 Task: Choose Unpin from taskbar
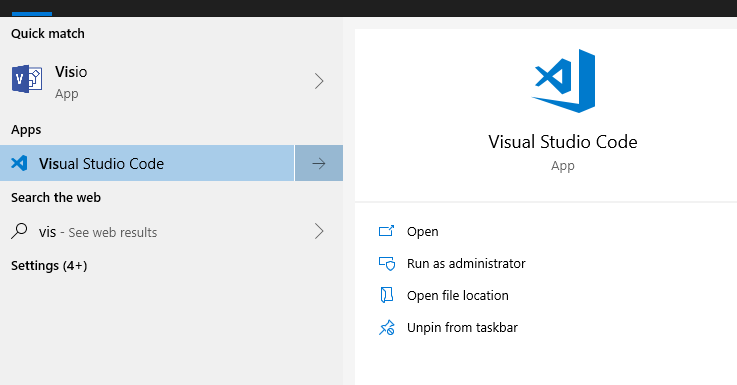(462, 328)
